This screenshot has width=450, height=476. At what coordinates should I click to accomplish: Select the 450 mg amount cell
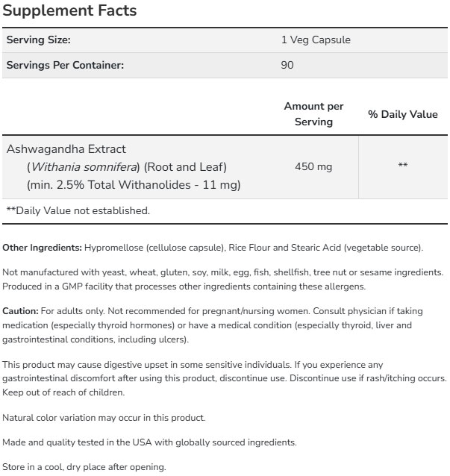(x=314, y=166)
